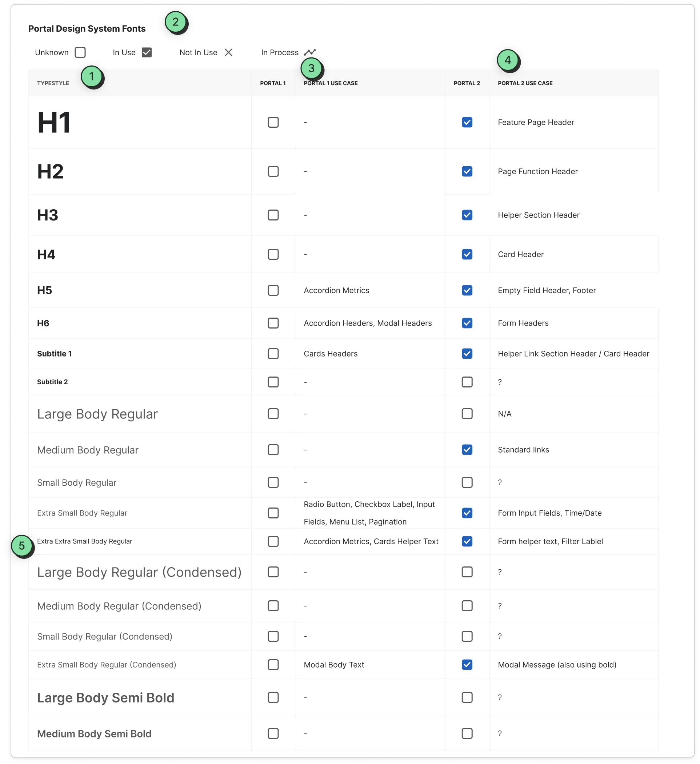Check Portal 1 box for Large Body Semi Bold
Viewport: 700px width, 764px height.
pos(273,697)
